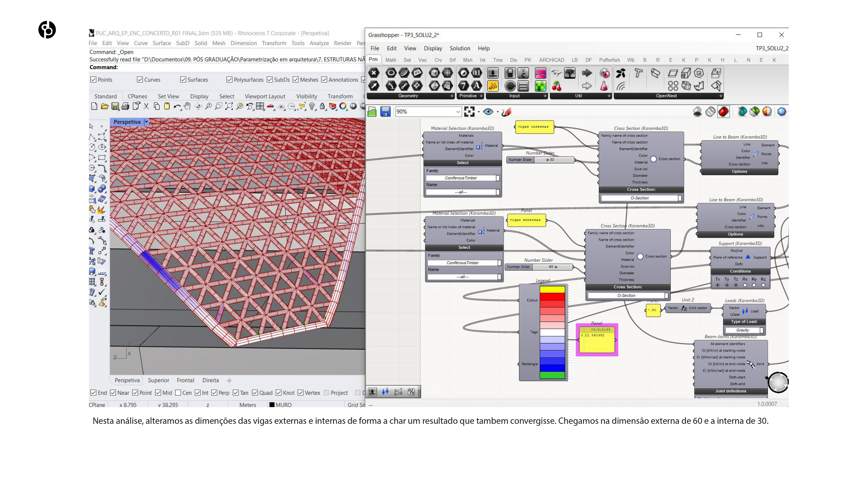Image resolution: width=868 pixels, height=488 pixels.
Task: Uncheck the Curves selection filter
Action: tap(140, 80)
